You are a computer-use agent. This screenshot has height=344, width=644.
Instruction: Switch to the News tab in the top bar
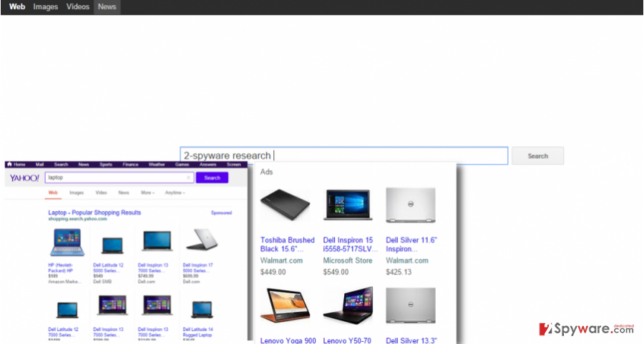point(107,7)
